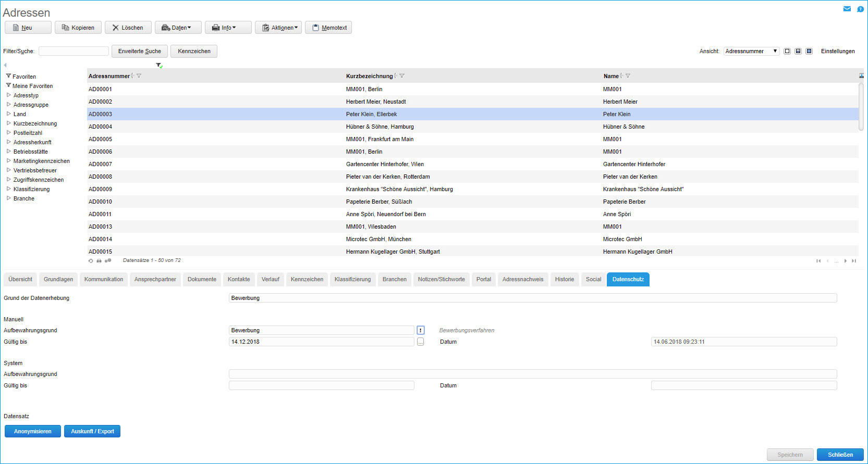Screen dimensions: 868x464
Task: Switch to the full detail view layout
Action: [809, 51]
